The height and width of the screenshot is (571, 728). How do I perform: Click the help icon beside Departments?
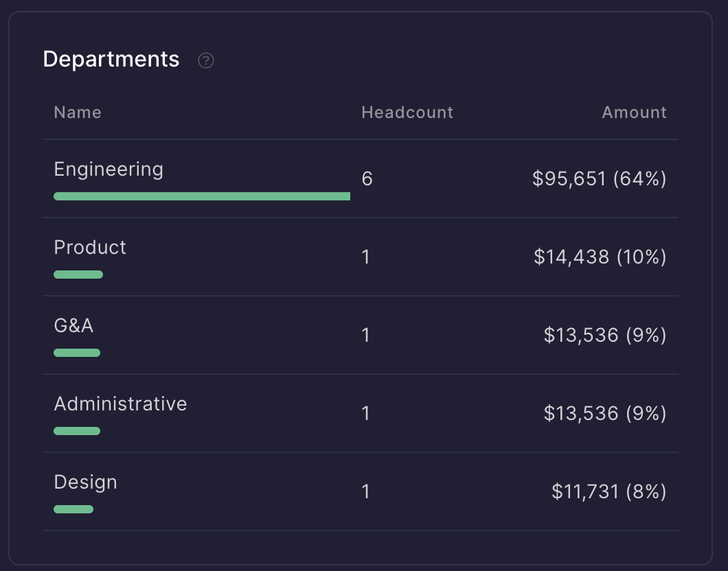206,60
